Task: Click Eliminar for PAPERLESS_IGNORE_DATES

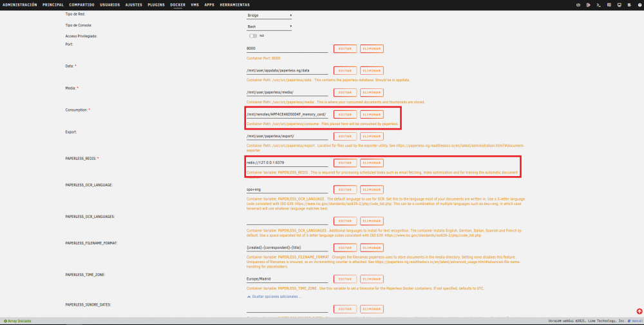Action: pyautogui.click(x=372, y=309)
